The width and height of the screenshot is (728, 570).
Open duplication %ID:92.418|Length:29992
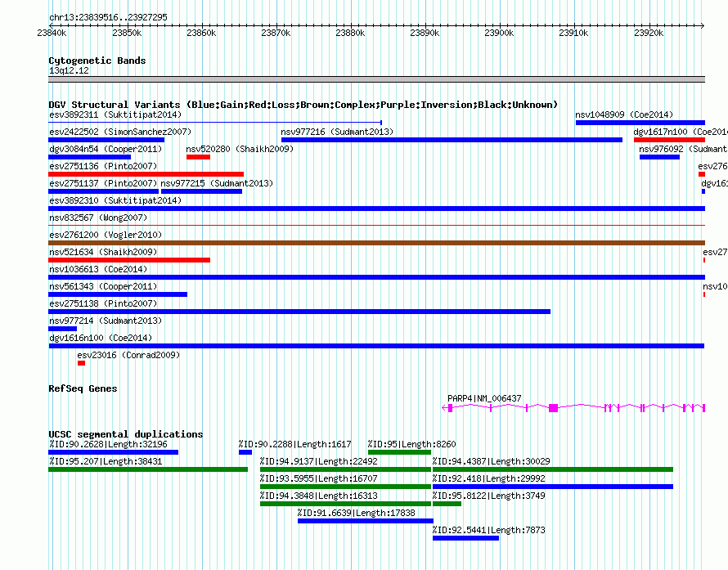[489, 478]
